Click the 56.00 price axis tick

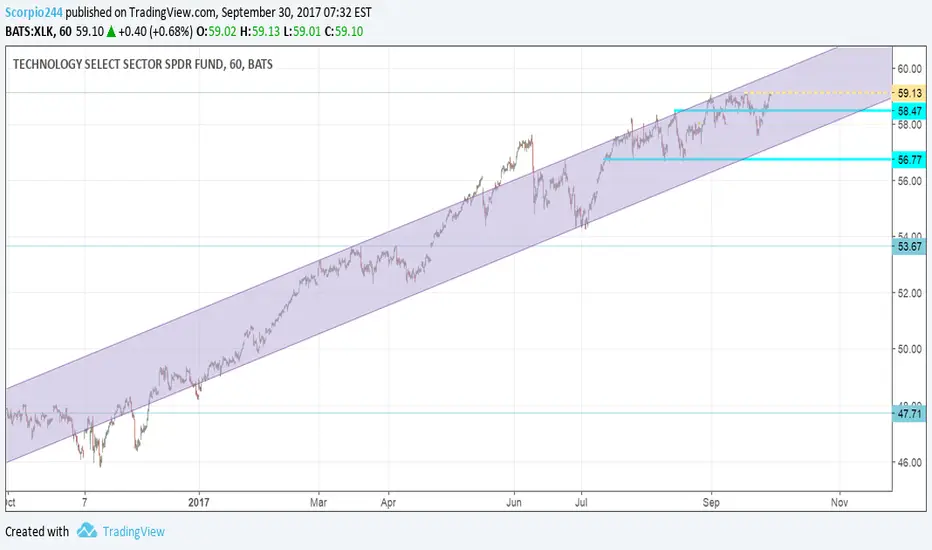(x=909, y=181)
